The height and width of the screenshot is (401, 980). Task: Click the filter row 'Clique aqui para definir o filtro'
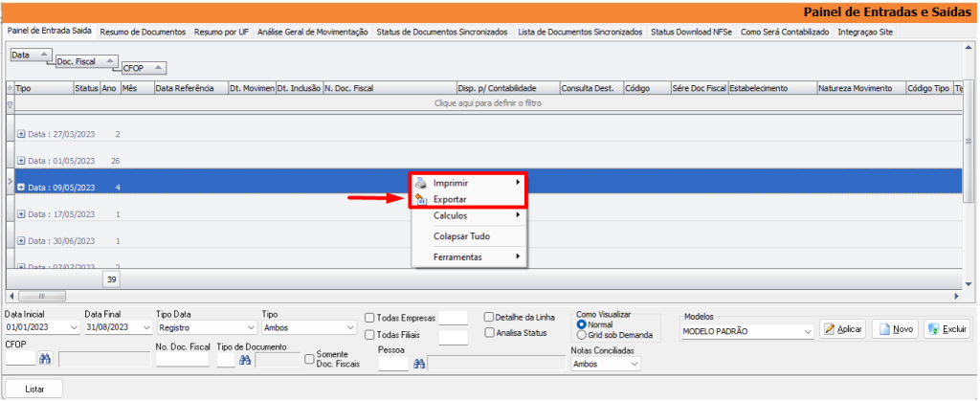488,103
